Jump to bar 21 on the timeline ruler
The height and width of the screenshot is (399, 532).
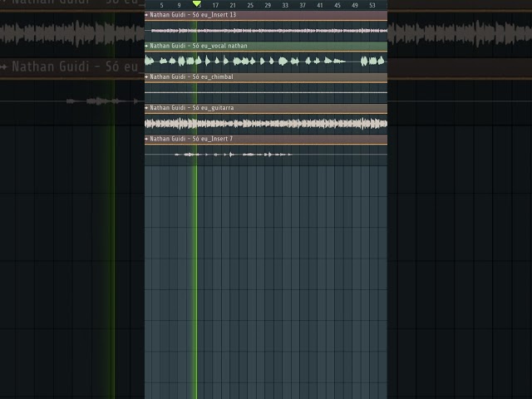233,5
